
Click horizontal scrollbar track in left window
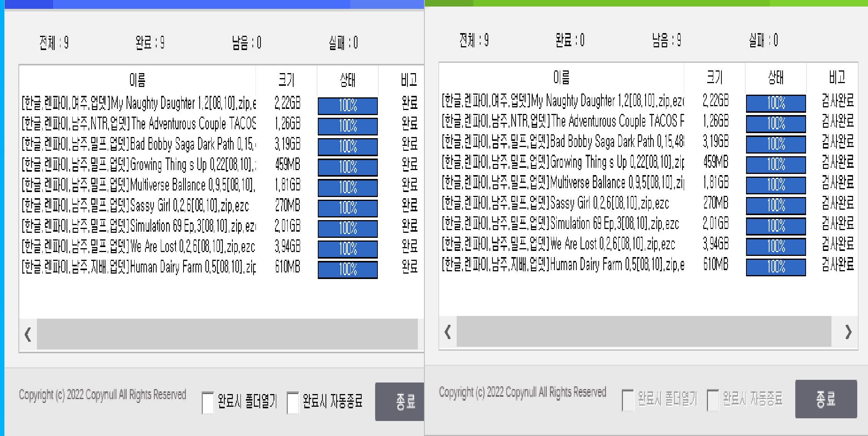pos(227,334)
